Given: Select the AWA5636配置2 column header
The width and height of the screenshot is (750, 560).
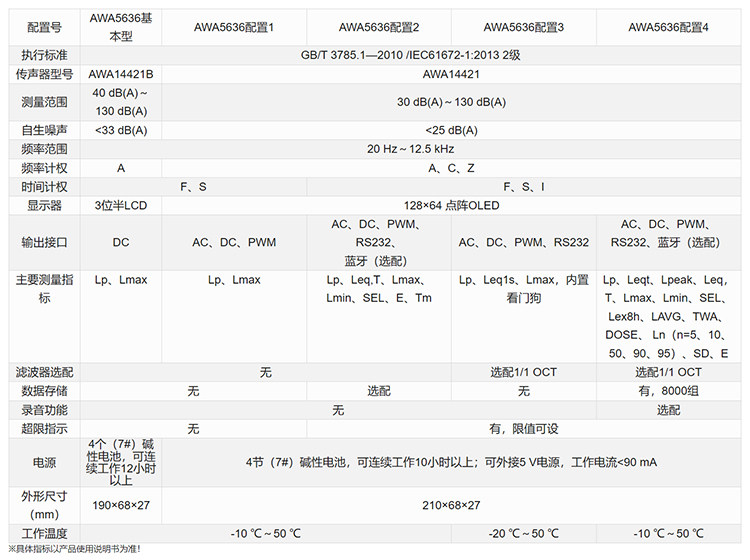Looking at the screenshot, I should point(379,27).
